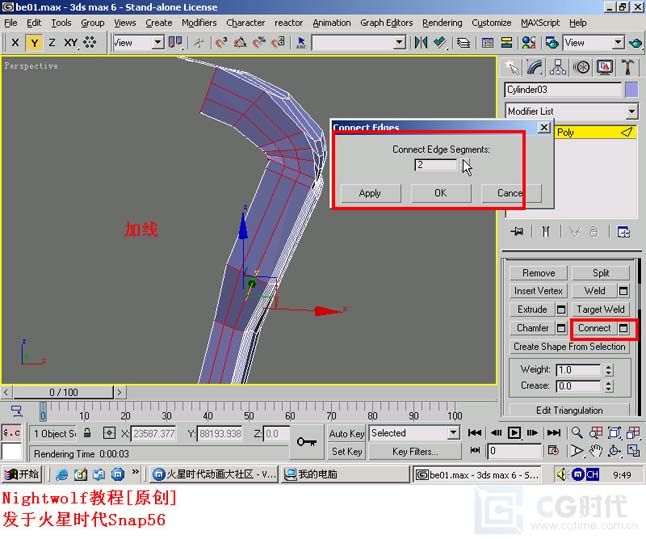Open Connect settings dialog box icon
Viewport: 646px width, 539px height.
(x=623, y=328)
